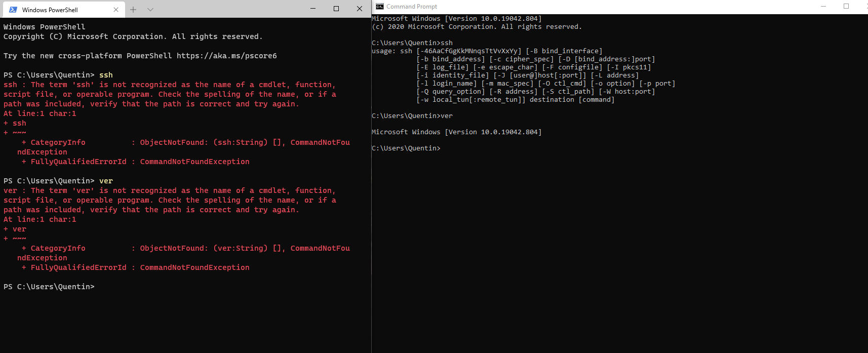This screenshot has width=868, height=353.
Task: Click '[-E log_file]' option text
Action: pos(443,67)
